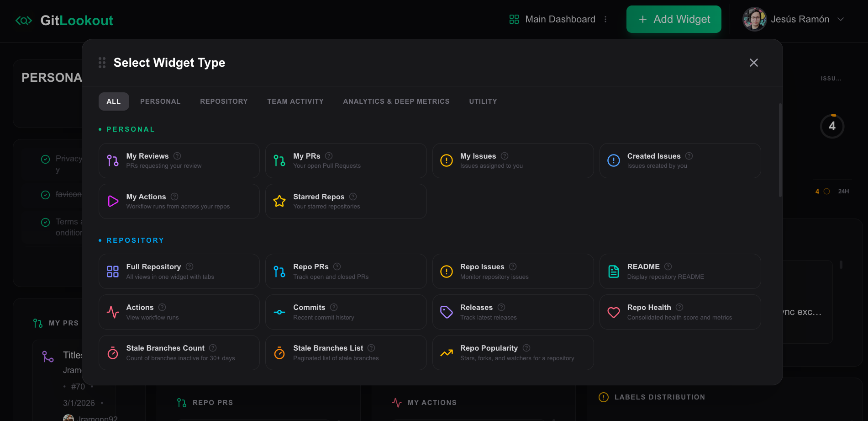This screenshot has height=421, width=868.
Task: Show help info beside Repo Health
Action: coord(679,307)
